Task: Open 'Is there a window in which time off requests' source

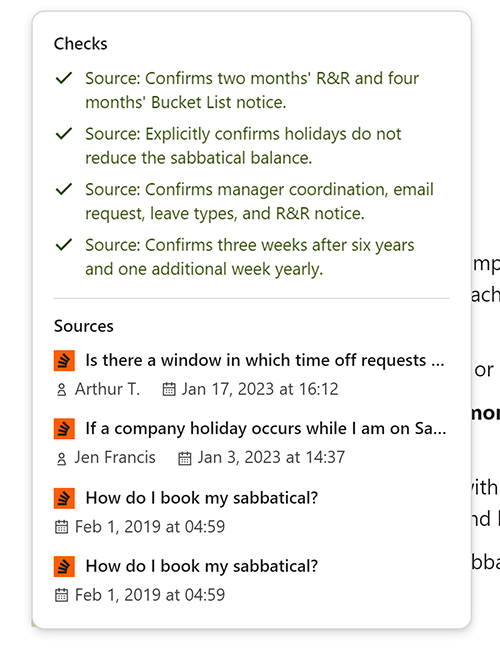Action: 265,360
